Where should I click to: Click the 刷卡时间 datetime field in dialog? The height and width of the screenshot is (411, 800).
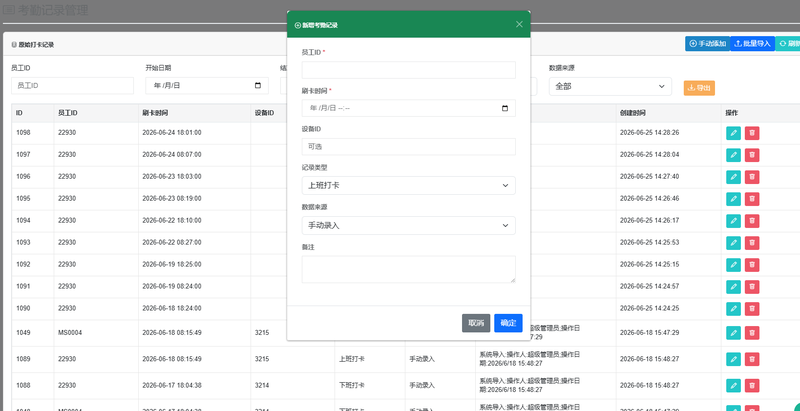409,108
